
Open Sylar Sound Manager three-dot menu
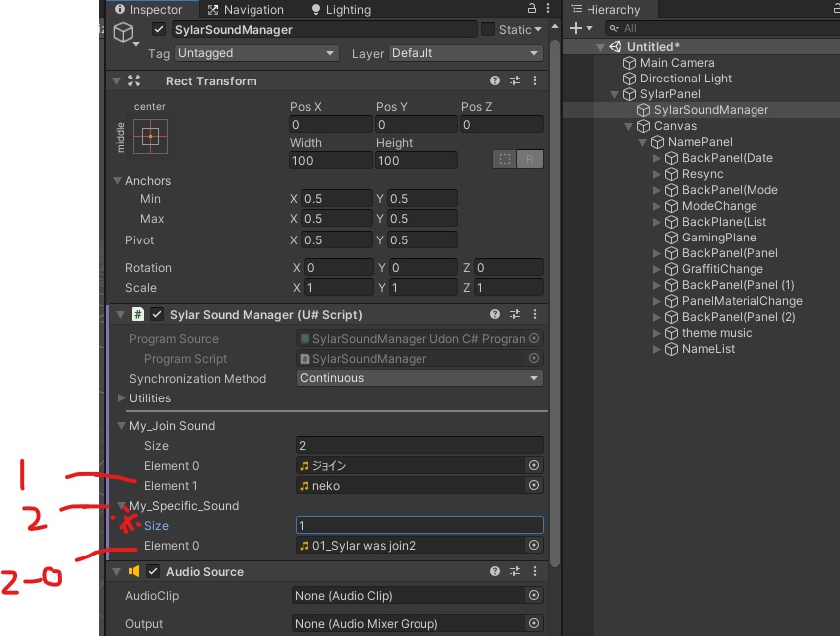pyautogui.click(x=535, y=314)
